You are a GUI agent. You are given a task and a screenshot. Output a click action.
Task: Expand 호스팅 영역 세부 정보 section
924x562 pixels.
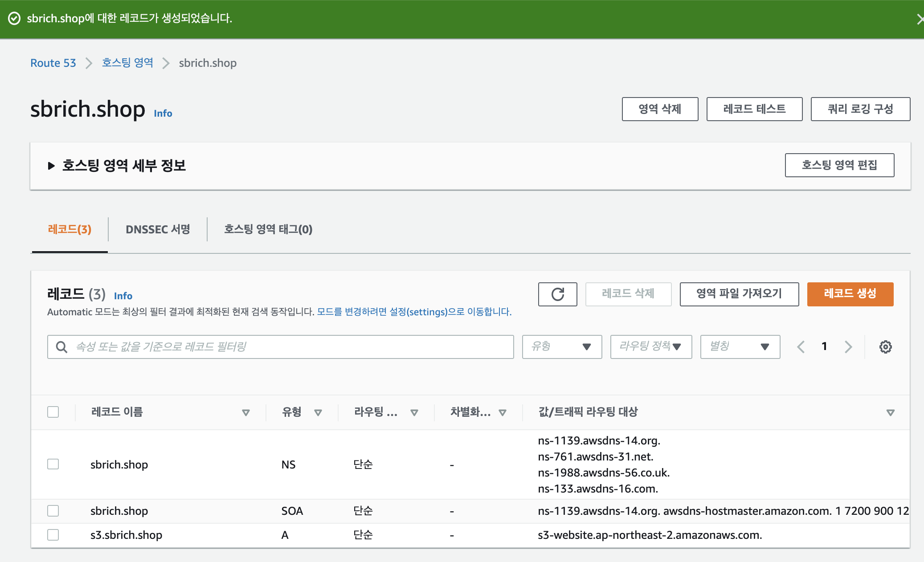[x=51, y=166]
